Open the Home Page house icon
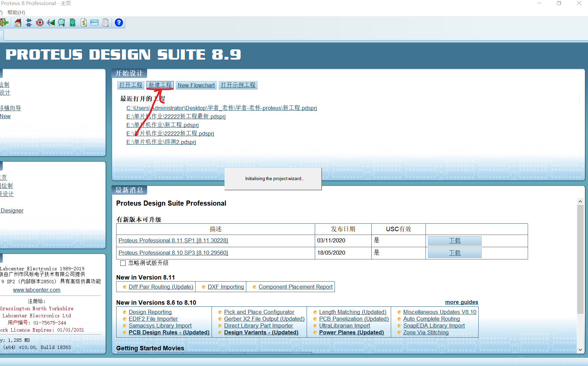The width and height of the screenshot is (588, 366). (x=18, y=22)
